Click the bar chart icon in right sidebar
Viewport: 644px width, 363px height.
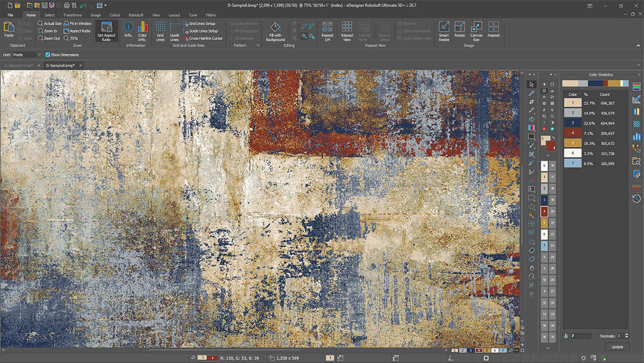click(x=636, y=136)
